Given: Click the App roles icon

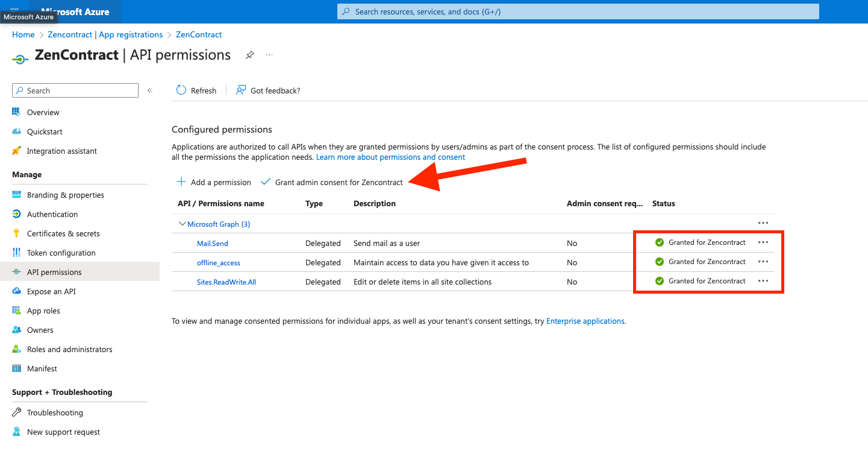Looking at the screenshot, I should click(16, 311).
